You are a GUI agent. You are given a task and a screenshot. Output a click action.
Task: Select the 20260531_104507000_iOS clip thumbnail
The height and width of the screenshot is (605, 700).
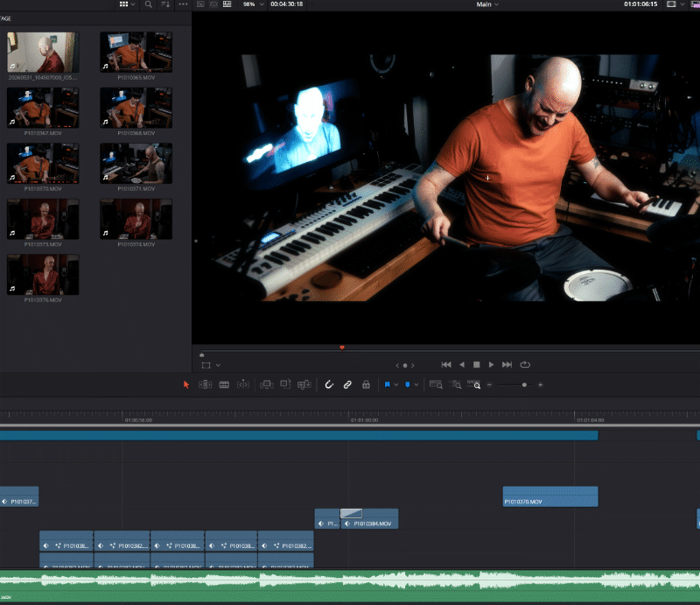click(x=43, y=52)
